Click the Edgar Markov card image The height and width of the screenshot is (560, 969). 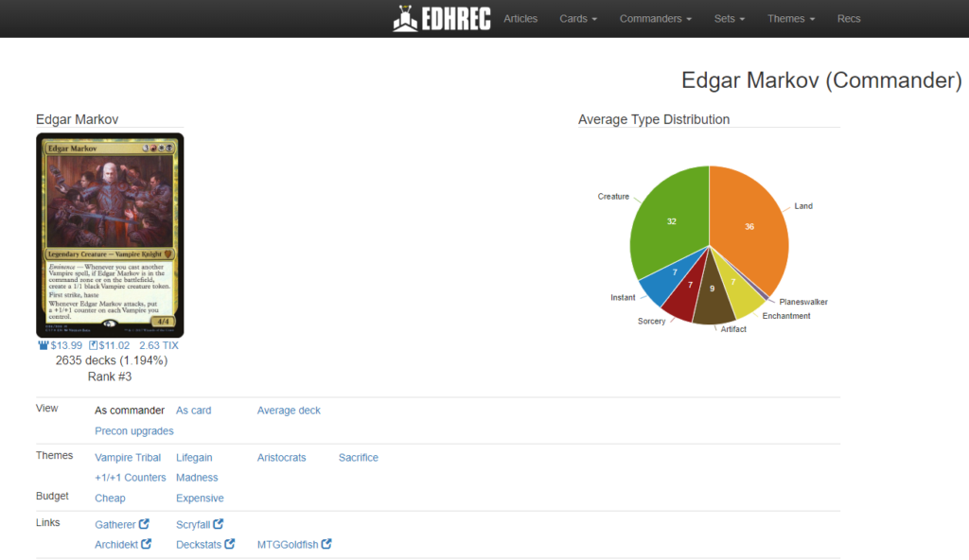click(x=110, y=235)
